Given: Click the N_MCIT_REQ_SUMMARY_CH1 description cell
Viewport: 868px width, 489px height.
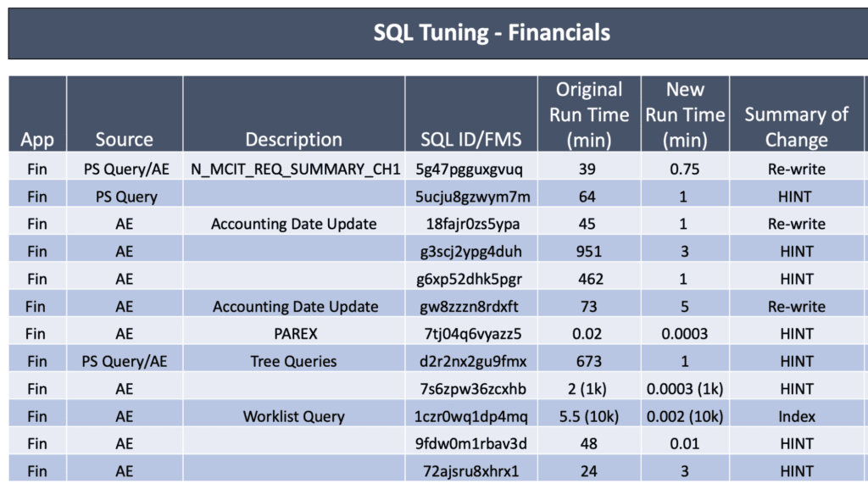Looking at the screenshot, I should click(x=293, y=168).
